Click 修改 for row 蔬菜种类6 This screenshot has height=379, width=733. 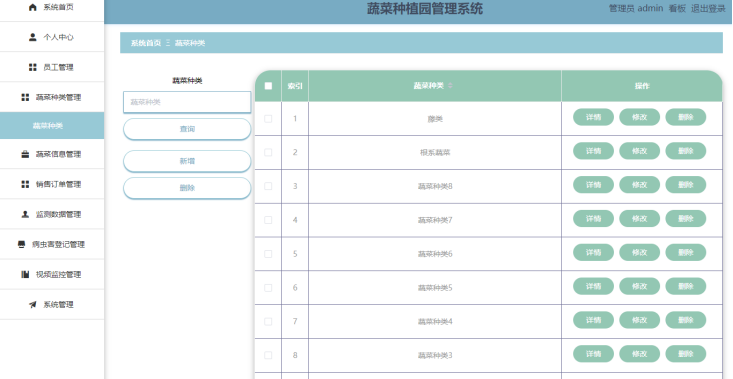(x=640, y=252)
